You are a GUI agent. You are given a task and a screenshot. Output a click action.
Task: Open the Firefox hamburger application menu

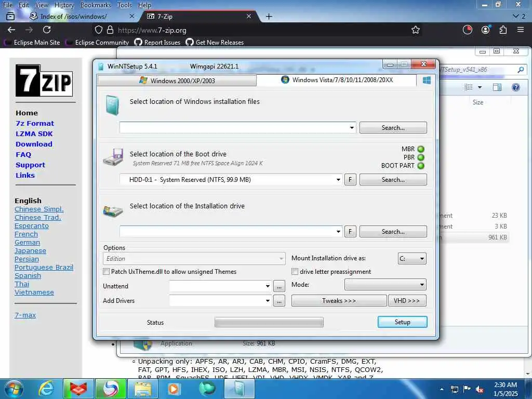521,30
